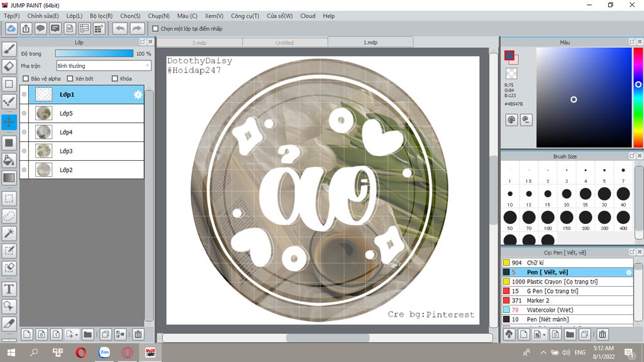Select the 'Marker 2' brush

click(x=568, y=300)
